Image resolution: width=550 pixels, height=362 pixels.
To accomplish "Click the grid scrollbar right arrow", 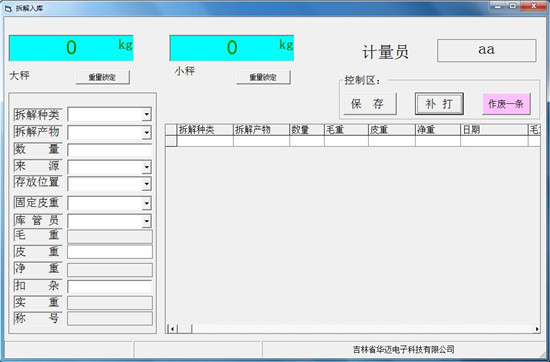I will pyautogui.click(x=537, y=329).
